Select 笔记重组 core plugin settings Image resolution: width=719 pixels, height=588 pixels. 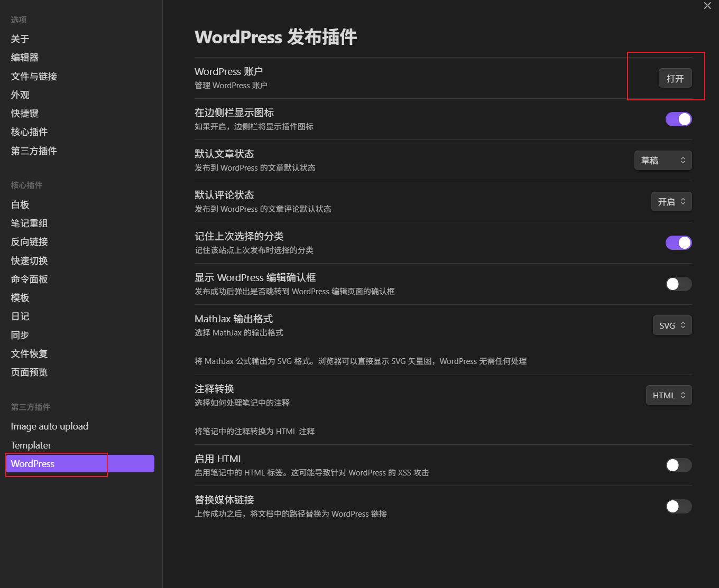(x=80, y=223)
